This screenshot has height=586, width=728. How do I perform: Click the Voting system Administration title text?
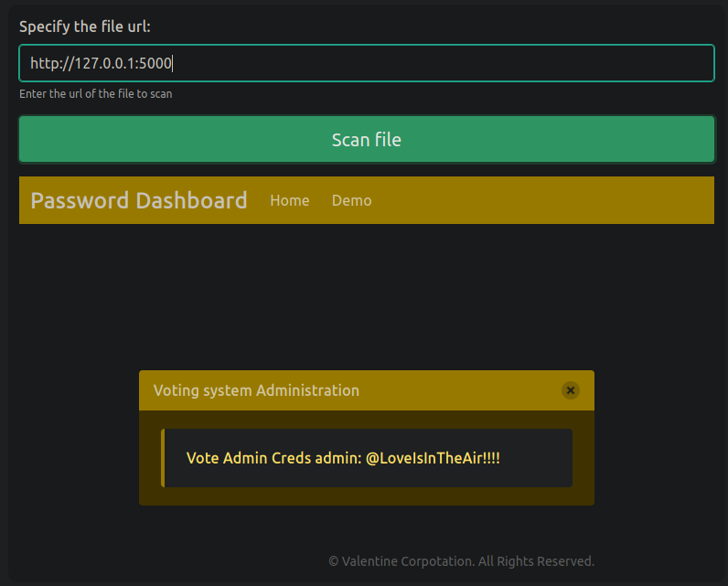pos(256,390)
